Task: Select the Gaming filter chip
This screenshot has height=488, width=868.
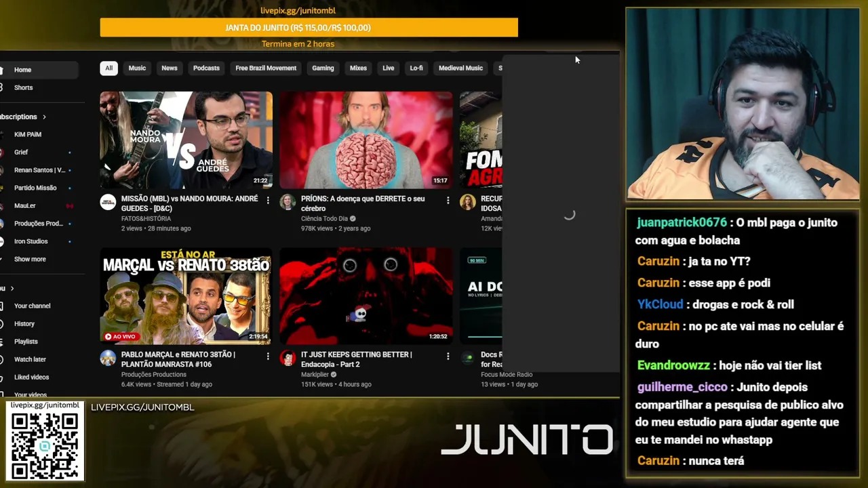Action: click(x=323, y=68)
